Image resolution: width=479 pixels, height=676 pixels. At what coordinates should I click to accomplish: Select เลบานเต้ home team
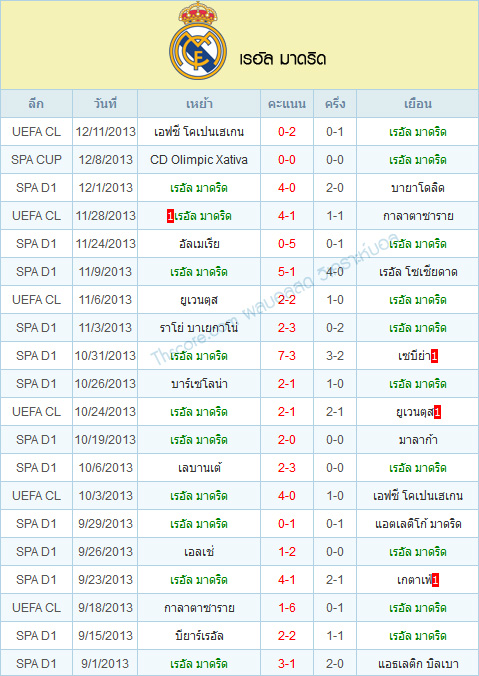click(199, 468)
